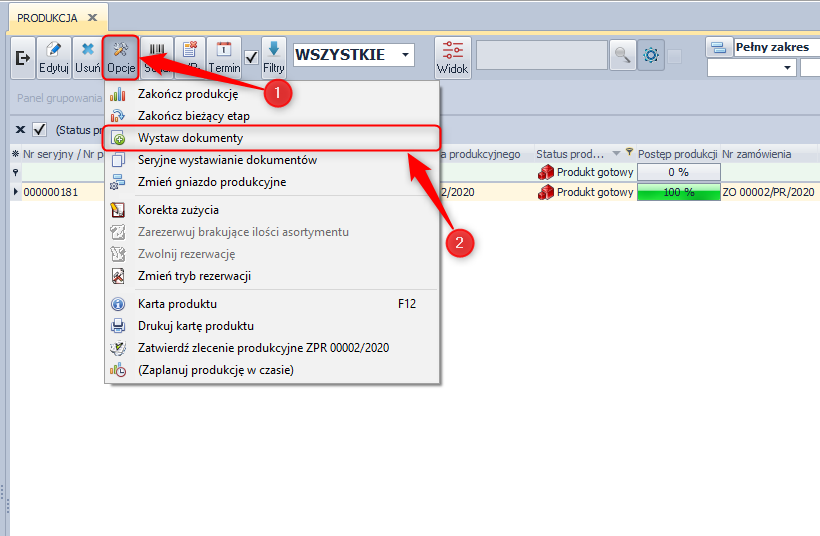Click the 100 % progress bar
820x536 pixels.
click(679, 192)
